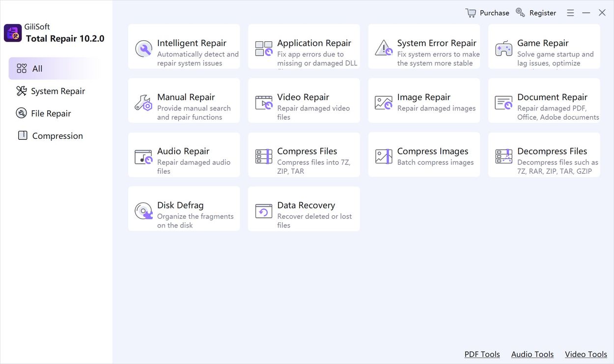Open the Document Repair title
Image resolution: width=614 pixels, height=364 pixels.
pyautogui.click(x=552, y=97)
